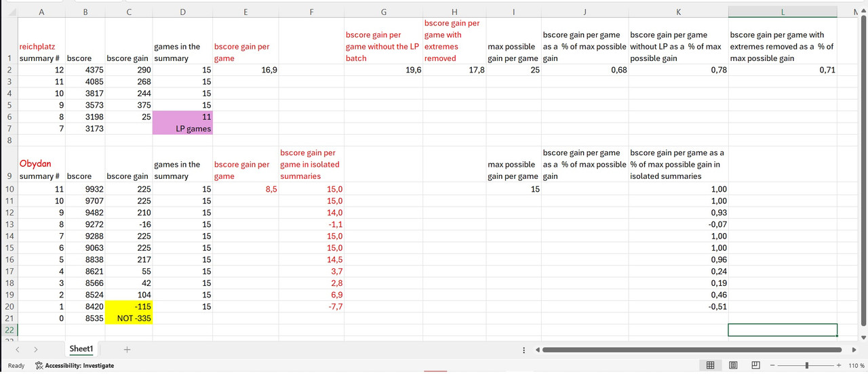Select cell showing 0,68
This screenshot has width=868, height=374.
[x=585, y=70]
